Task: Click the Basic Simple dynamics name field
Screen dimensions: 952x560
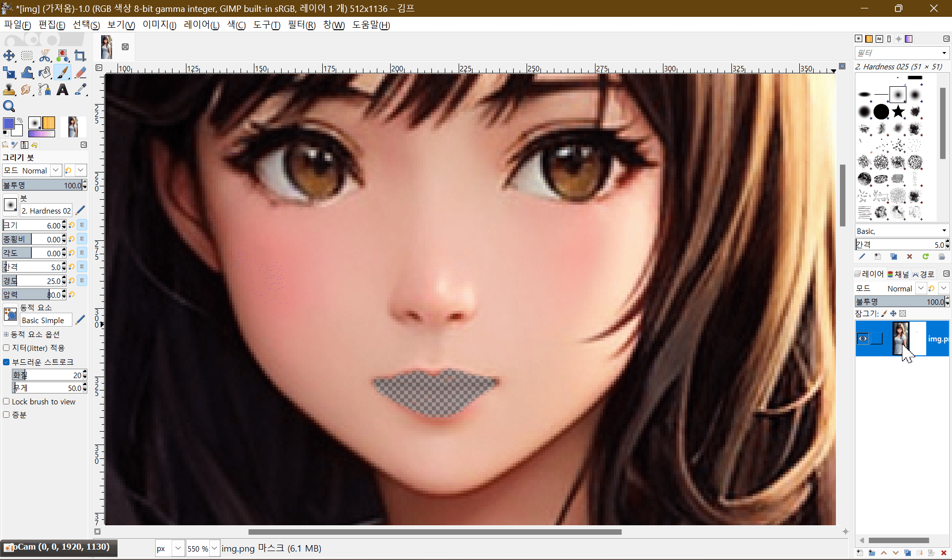Action: tap(46, 320)
